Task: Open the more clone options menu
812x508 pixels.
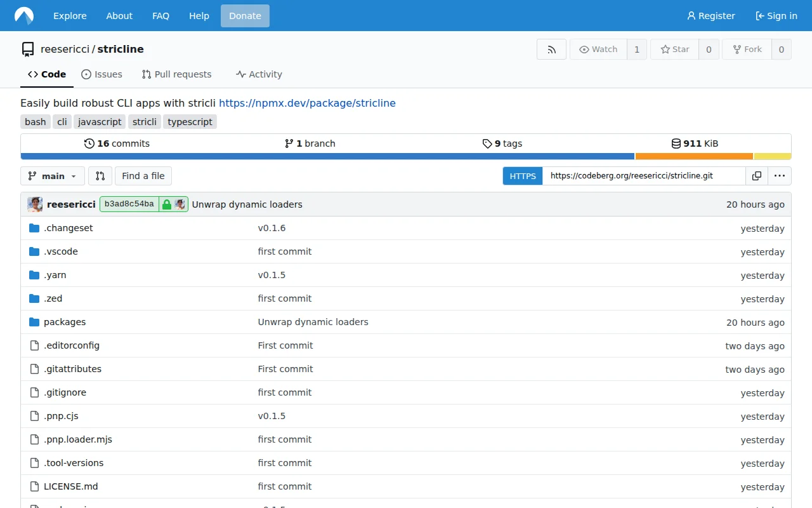Action: 780,176
